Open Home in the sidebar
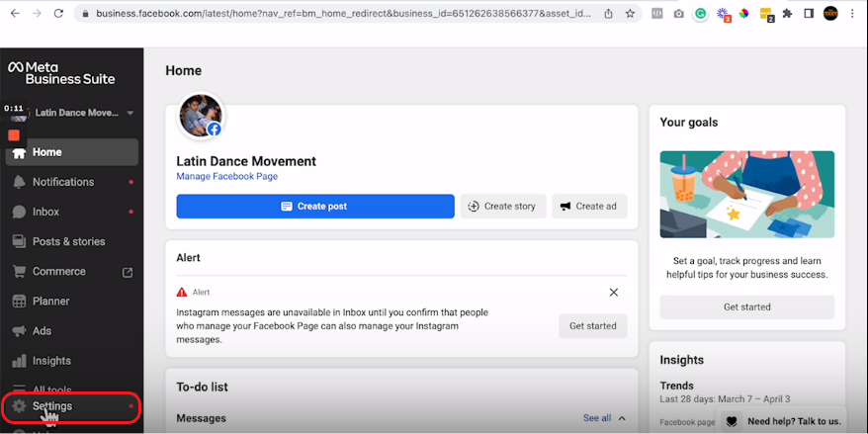The width and height of the screenshot is (868, 434). (72, 152)
